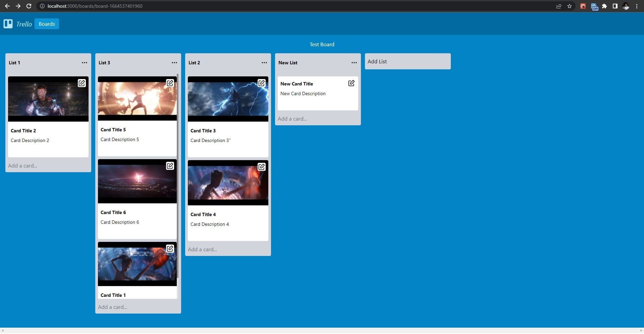Show options for New List

point(354,63)
